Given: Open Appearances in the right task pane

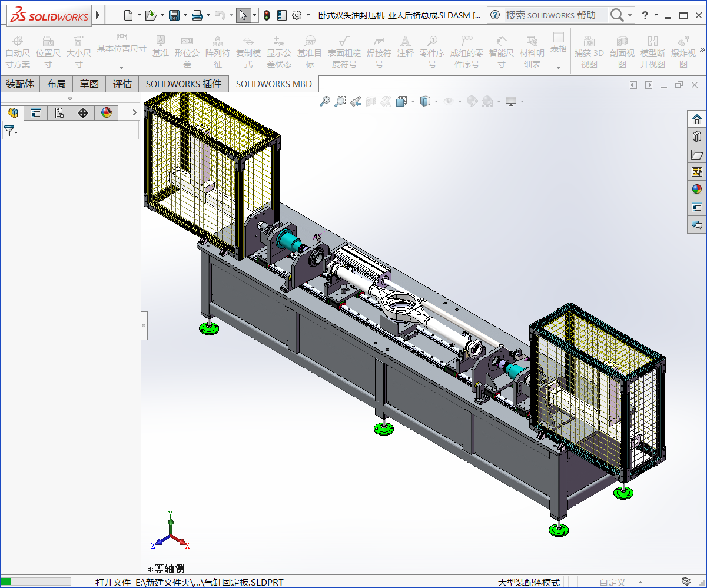Looking at the screenshot, I should click(697, 190).
